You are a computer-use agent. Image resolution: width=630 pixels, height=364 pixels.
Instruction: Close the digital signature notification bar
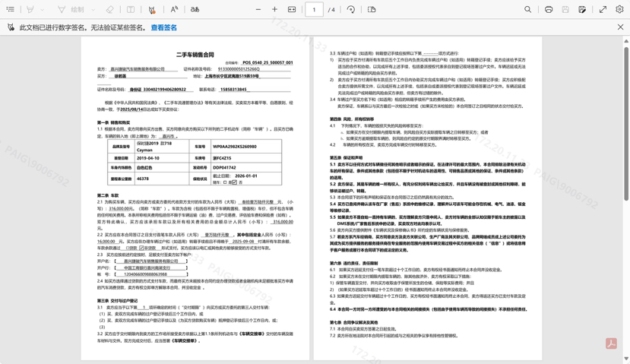pos(620,27)
